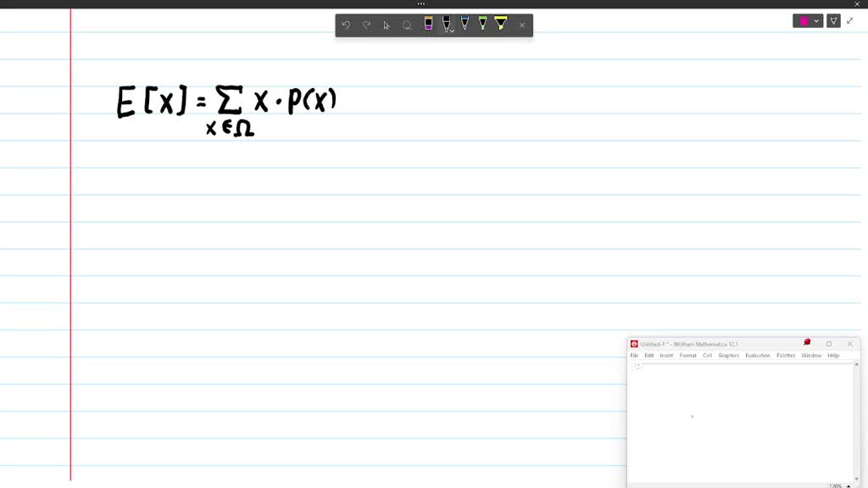Expand the black pen's options chevron

(451, 31)
